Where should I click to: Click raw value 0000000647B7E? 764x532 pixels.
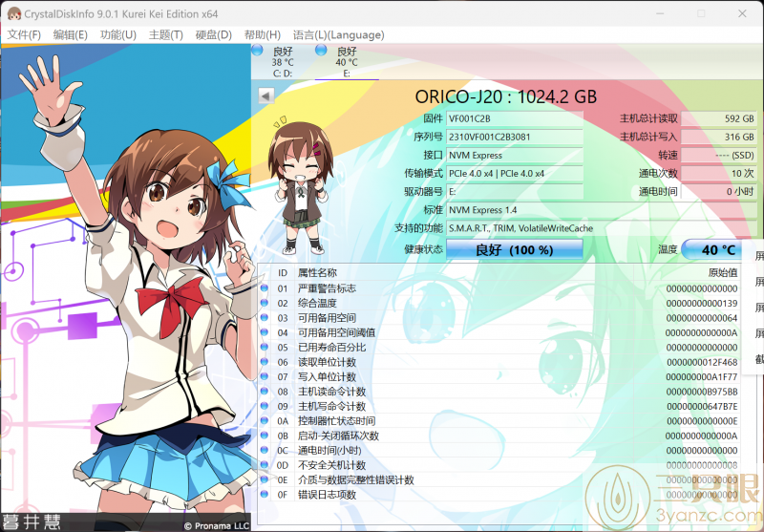tap(702, 406)
